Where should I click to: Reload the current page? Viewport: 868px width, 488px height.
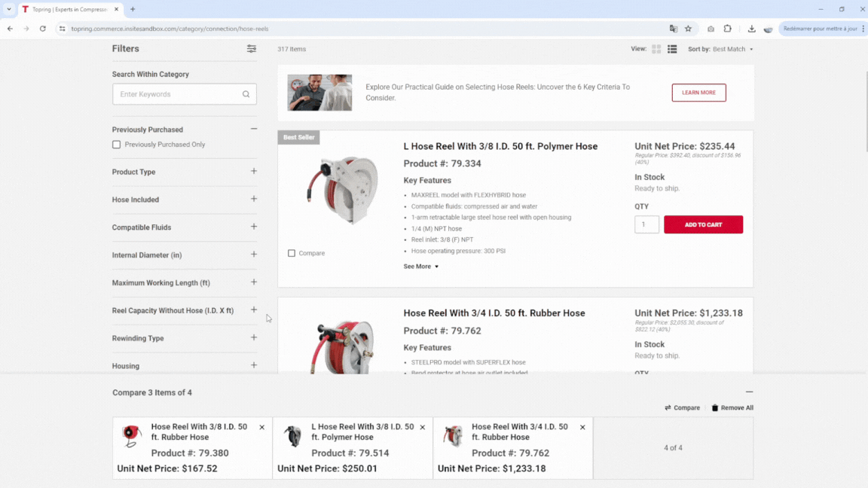coord(43,29)
